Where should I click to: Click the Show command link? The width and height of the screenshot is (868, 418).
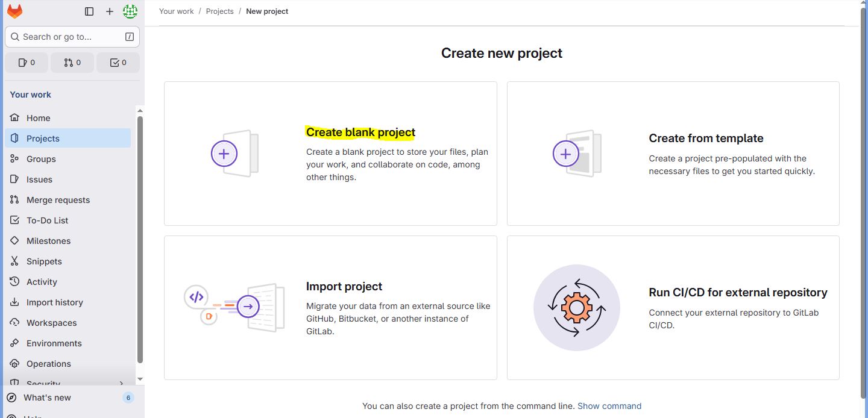point(609,406)
